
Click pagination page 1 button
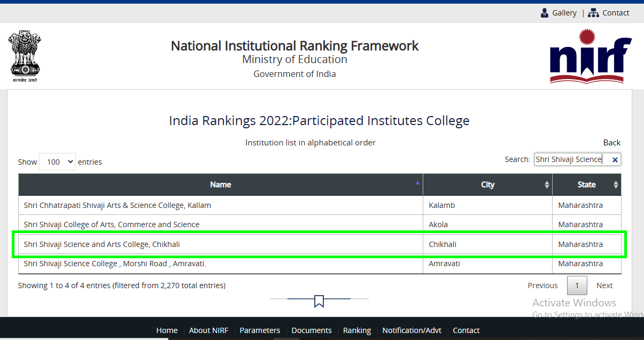[577, 285]
